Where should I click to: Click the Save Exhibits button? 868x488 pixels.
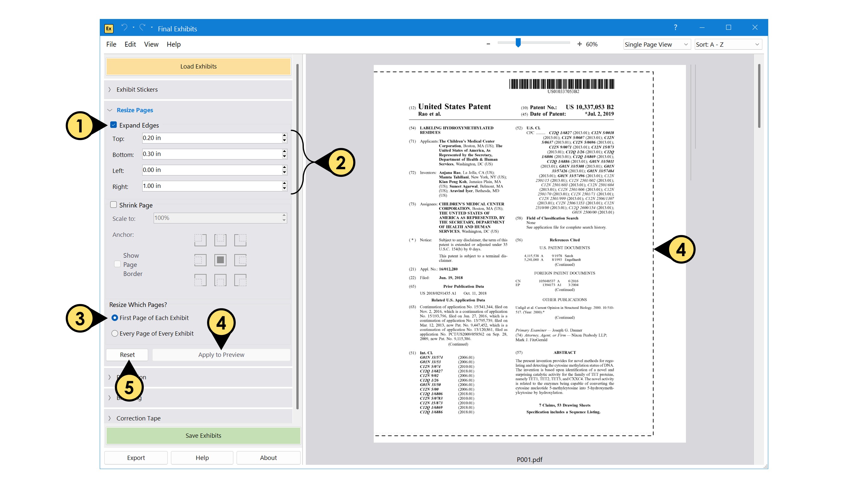203,436
